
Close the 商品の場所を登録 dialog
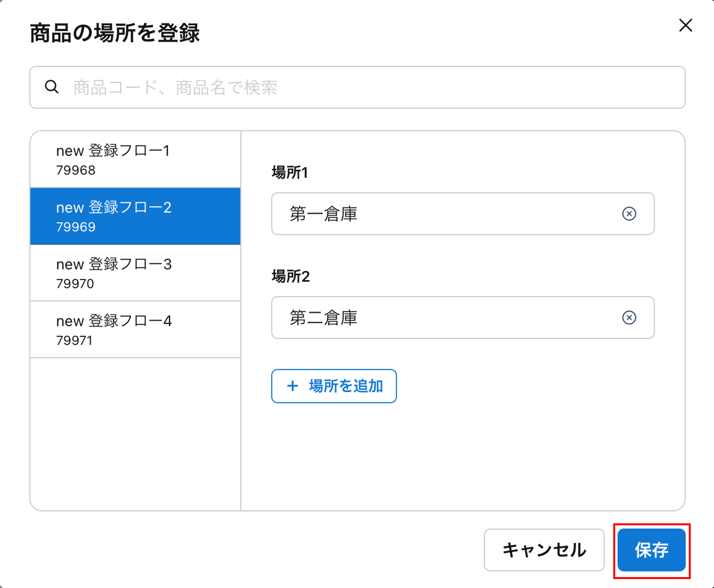tap(685, 25)
